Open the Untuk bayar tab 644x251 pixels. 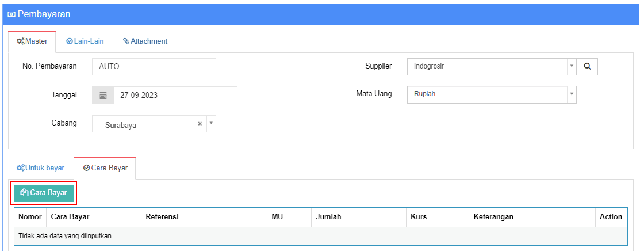40,168
